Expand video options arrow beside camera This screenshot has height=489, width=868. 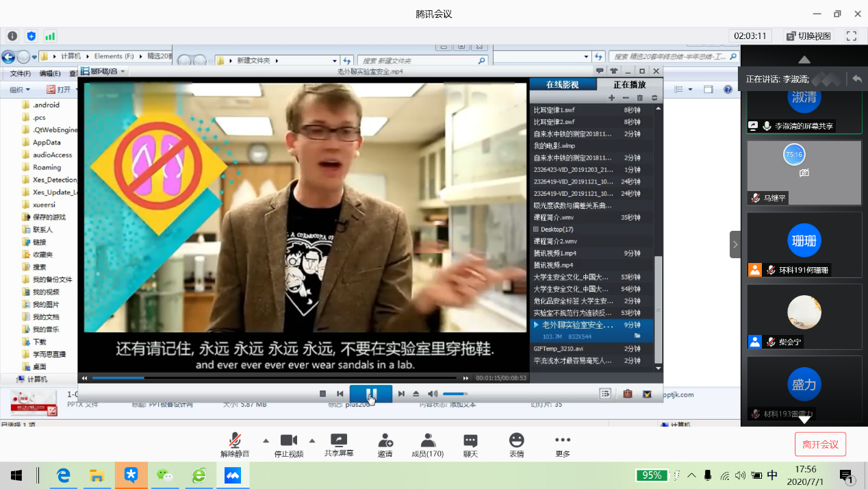[312, 440]
